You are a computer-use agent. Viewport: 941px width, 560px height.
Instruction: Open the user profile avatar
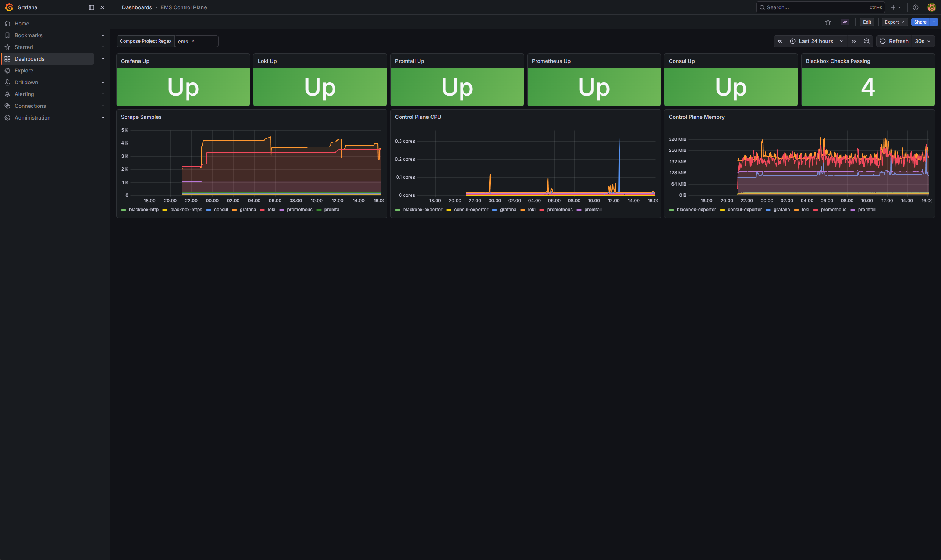pyautogui.click(x=931, y=7)
